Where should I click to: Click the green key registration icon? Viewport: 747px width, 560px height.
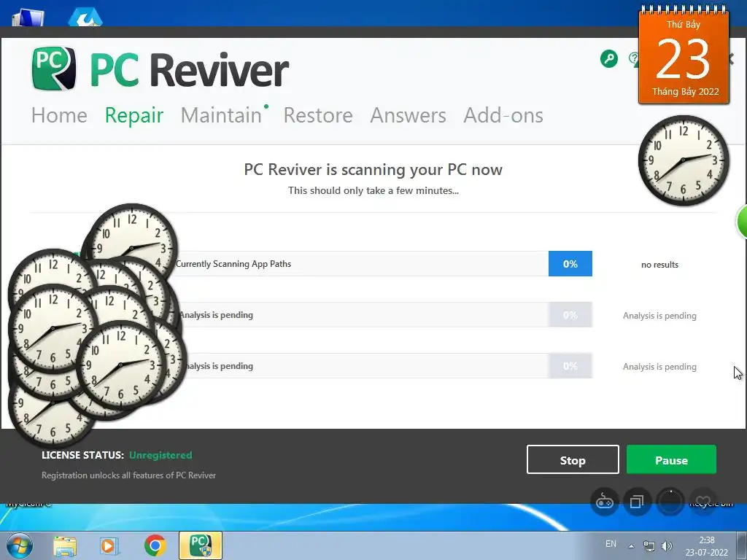pos(609,59)
